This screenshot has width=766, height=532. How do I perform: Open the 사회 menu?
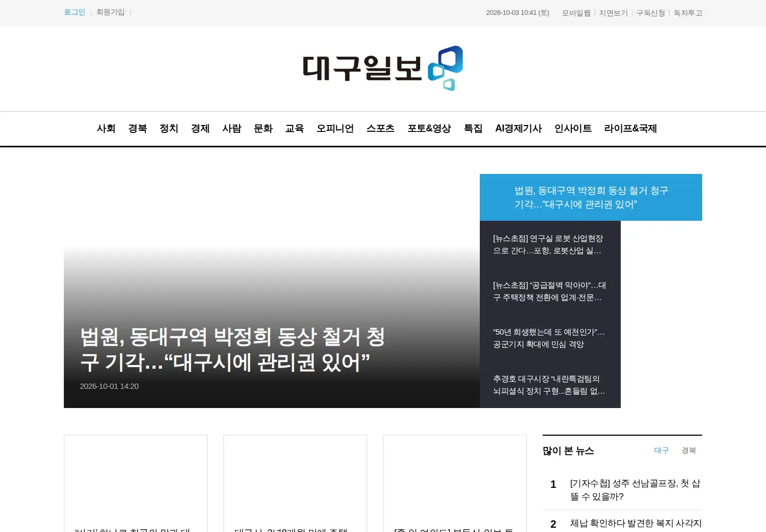106,129
